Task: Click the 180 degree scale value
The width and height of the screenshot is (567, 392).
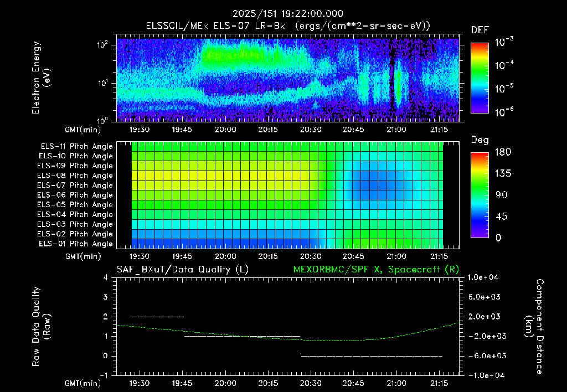Action: click(x=503, y=152)
